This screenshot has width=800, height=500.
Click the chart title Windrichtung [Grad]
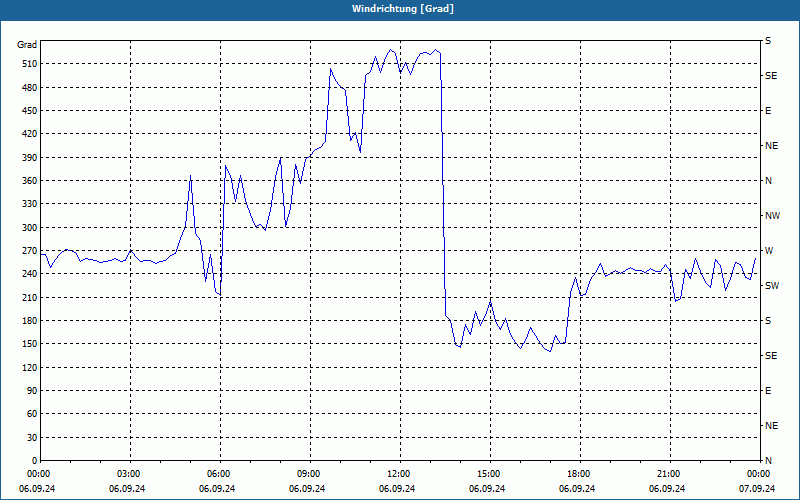click(x=403, y=9)
